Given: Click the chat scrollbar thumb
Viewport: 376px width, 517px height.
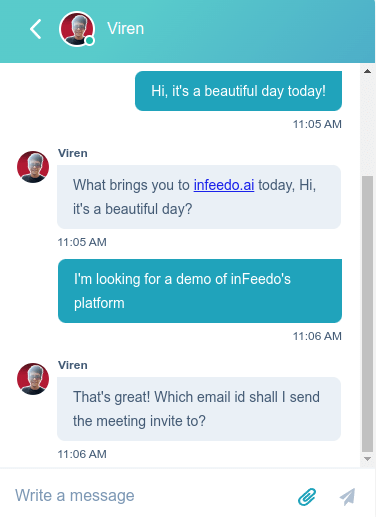Looking at the screenshot, I should pyautogui.click(x=367, y=314).
